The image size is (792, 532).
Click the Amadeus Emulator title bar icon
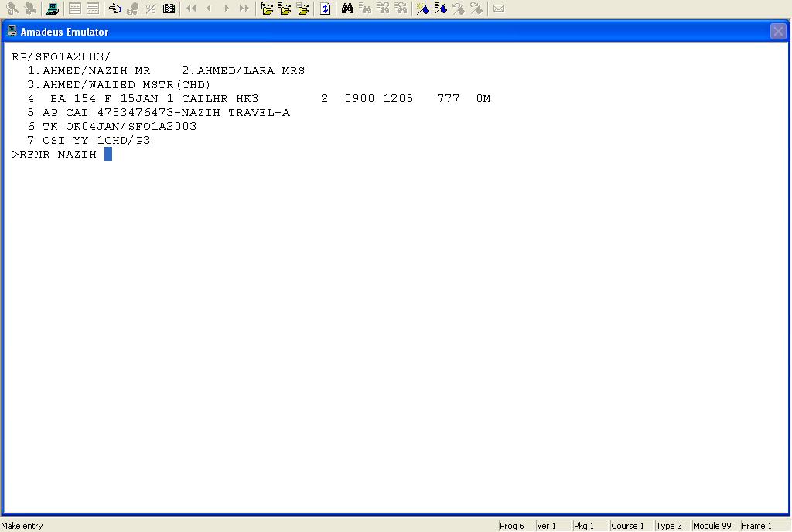[12, 31]
